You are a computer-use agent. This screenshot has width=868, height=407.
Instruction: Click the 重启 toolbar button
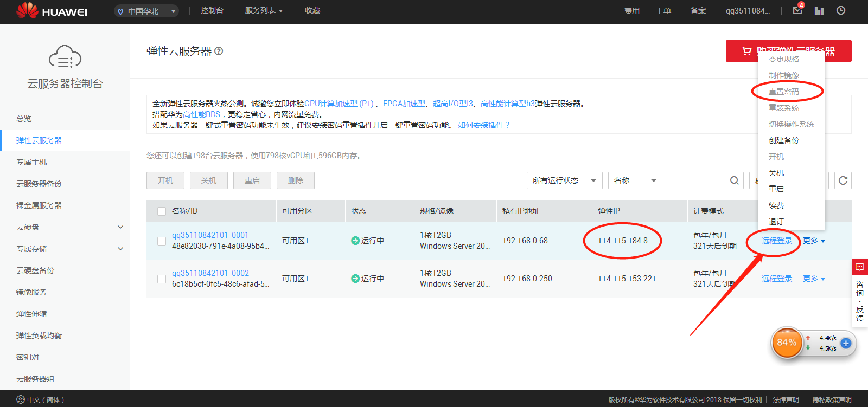tap(252, 180)
